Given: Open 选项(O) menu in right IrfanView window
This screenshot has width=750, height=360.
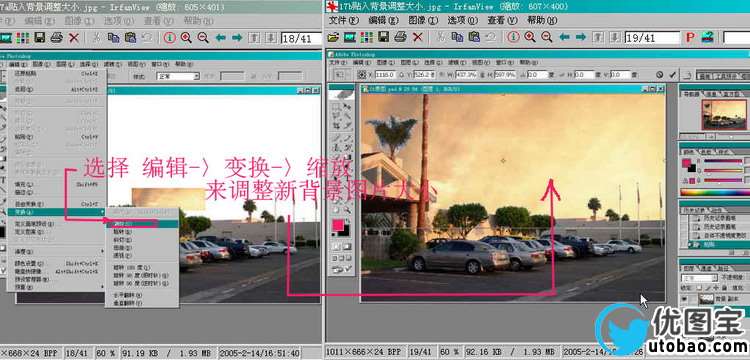Looking at the screenshot, I should (x=463, y=21).
